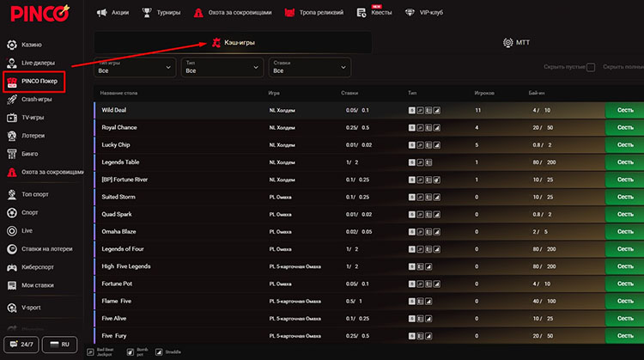644x360 pixels.
Task: Toggle Straddle legend checkbox
Action: pyautogui.click(x=159, y=352)
